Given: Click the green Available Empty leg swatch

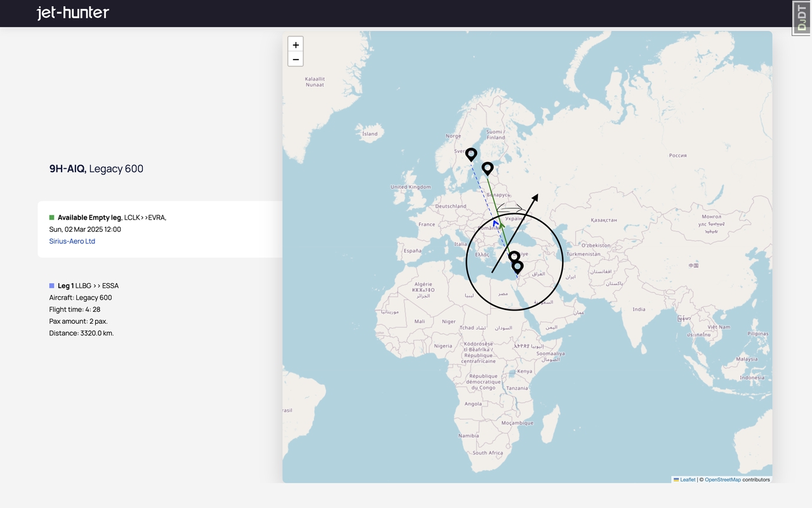Looking at the screenshot, I should pos(52,218).
